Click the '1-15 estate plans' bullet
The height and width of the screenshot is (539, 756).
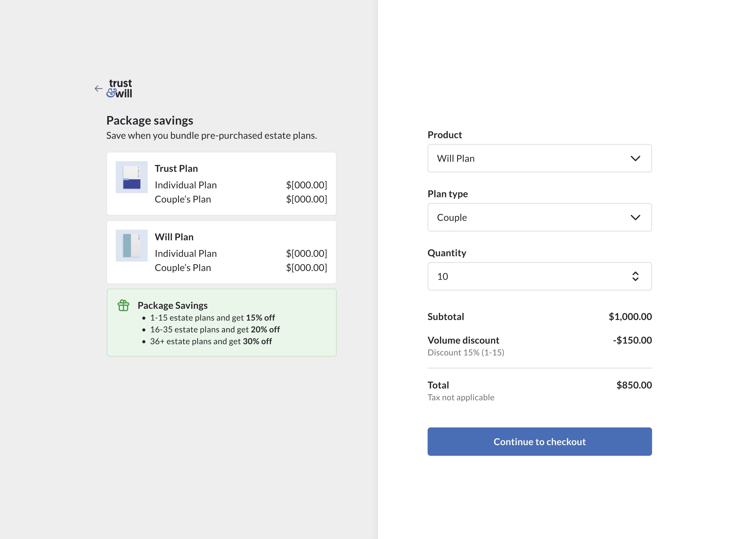(x=213, y=318)
